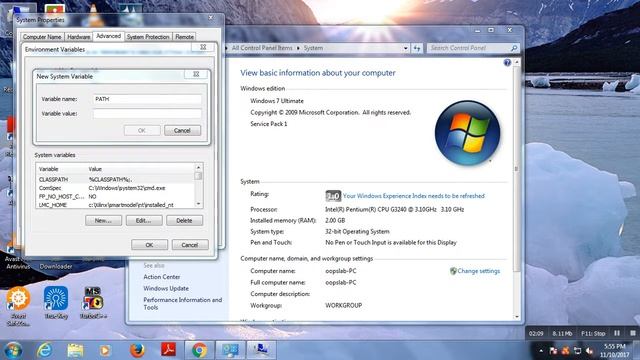This screenshot has width=640, height=360.
Task: Switch to Hardware tab
Action: (x=78, y=37)
